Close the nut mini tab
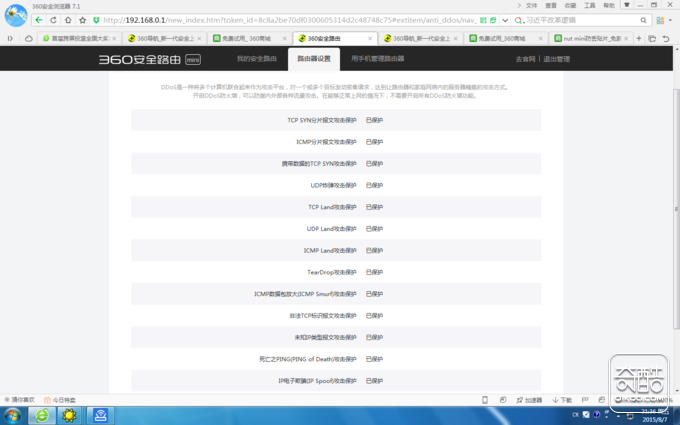Screen dimensions: 680x425 pyautogui.click(x=626, y=39)
